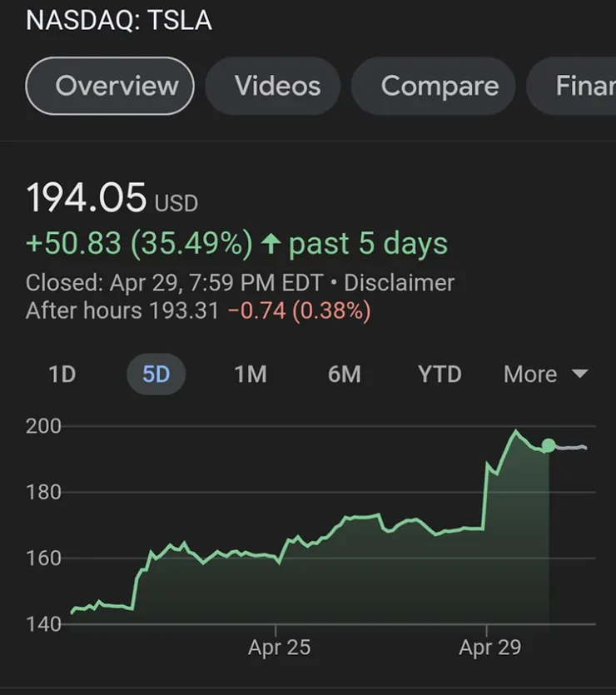Click the green closing-price dot on chart

pyautogui.click(x=548, y=445)
